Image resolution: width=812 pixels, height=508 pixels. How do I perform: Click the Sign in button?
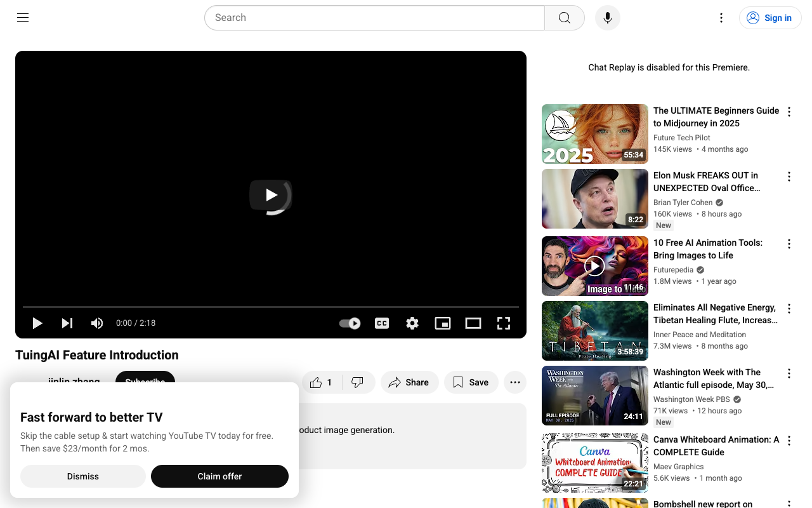[770, 18]
